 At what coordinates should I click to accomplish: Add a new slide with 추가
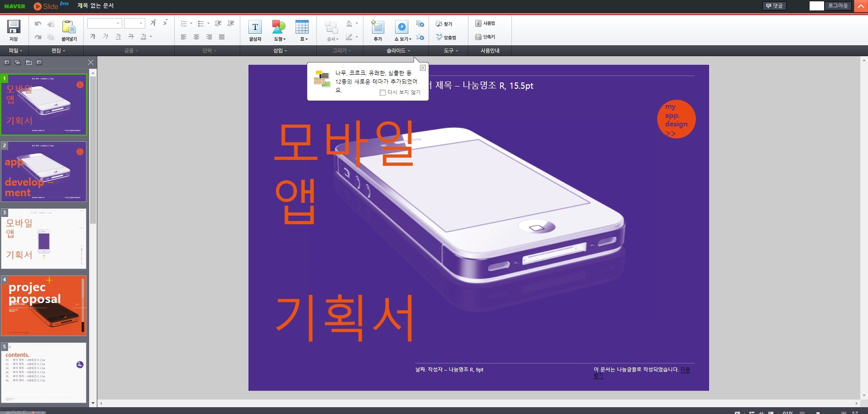377,29
